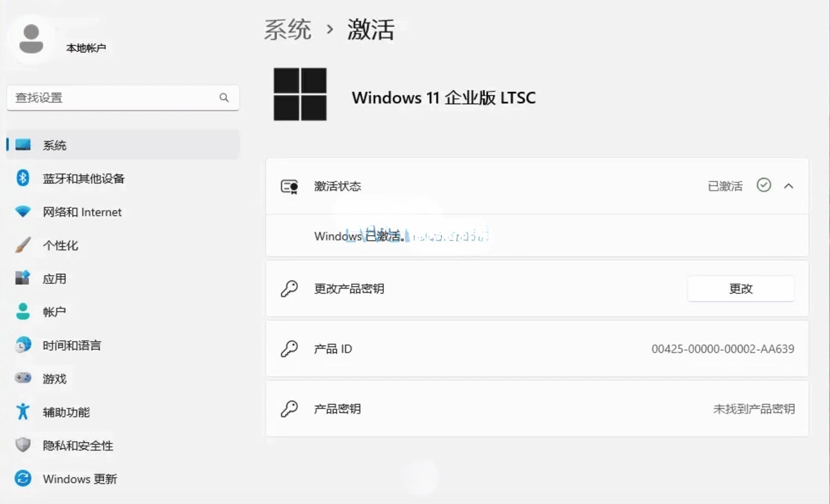Click the search magnifier icon

224,98
